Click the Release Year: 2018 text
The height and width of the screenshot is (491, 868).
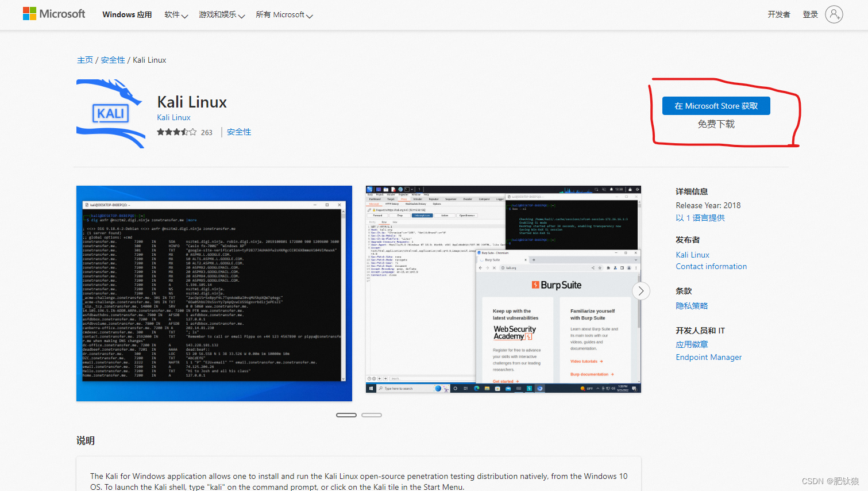[708, 205]
